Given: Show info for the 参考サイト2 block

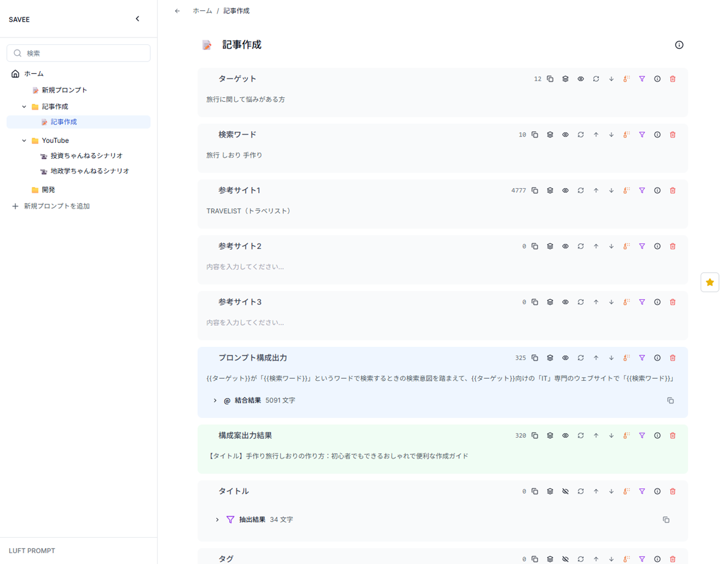Looking at the screenshot, I should (657, 246).
